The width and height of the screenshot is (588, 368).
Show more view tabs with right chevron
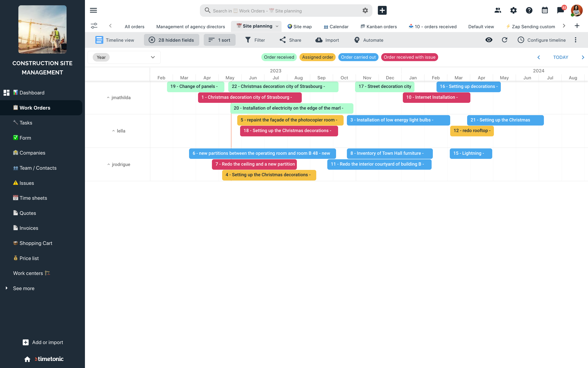click(x=564, y=26)
